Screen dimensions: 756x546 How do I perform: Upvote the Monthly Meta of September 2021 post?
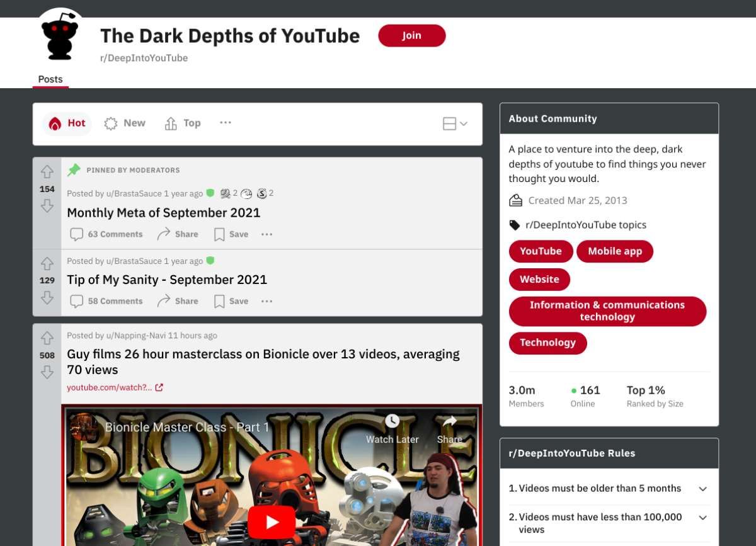(47, 171)
